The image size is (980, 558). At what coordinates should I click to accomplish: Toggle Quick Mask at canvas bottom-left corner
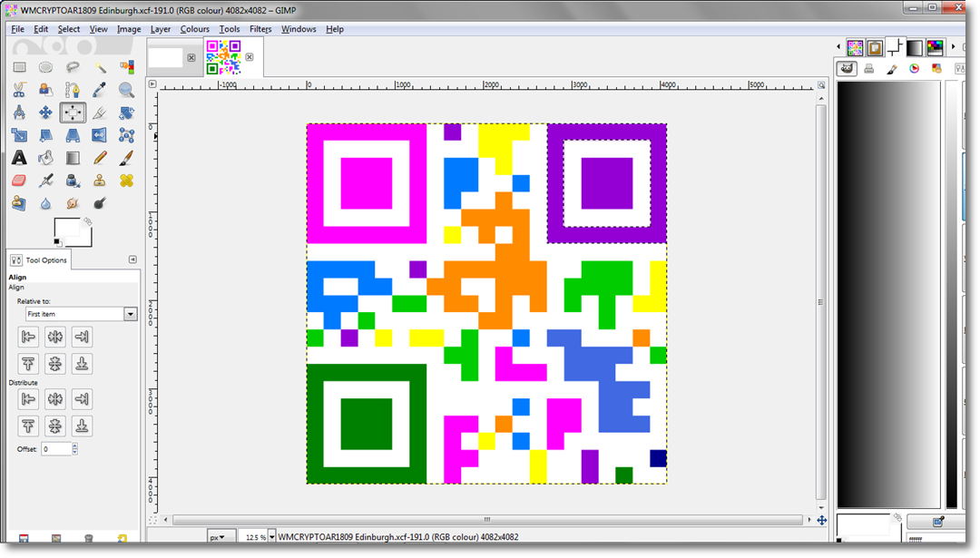coord(152,520)
